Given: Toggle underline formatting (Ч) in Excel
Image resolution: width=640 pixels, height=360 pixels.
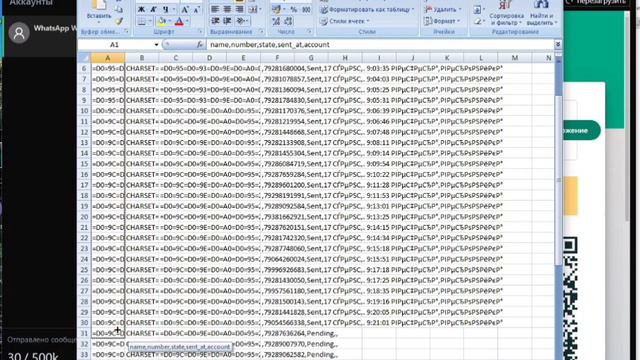Looking at the screenshot, I should 166,9.
